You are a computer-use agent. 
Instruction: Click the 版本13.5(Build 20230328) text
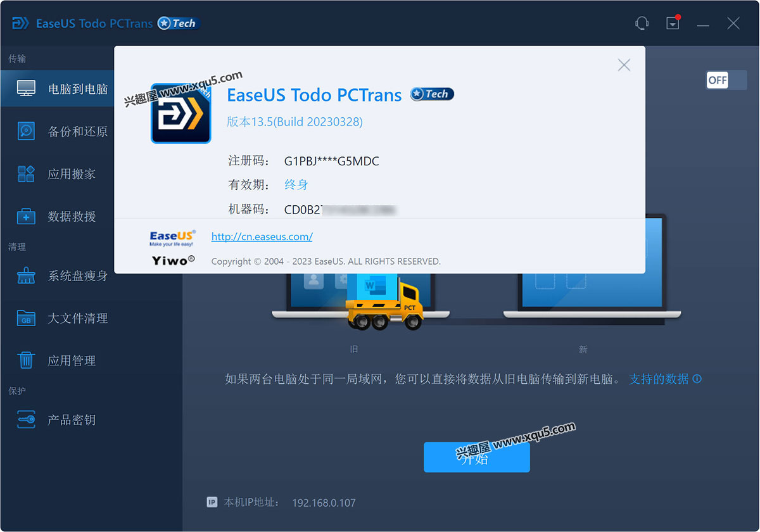coord(294,122)
